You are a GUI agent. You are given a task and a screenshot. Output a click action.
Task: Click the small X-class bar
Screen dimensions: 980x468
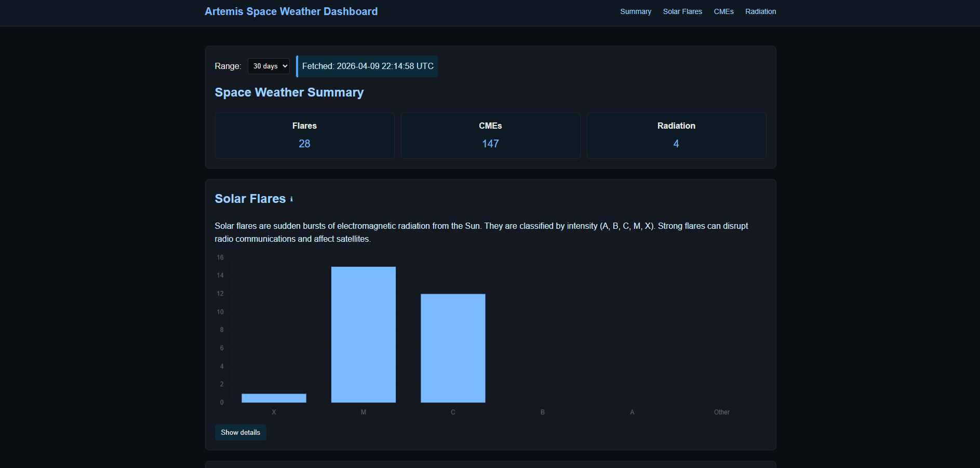[x=274, y=398]
